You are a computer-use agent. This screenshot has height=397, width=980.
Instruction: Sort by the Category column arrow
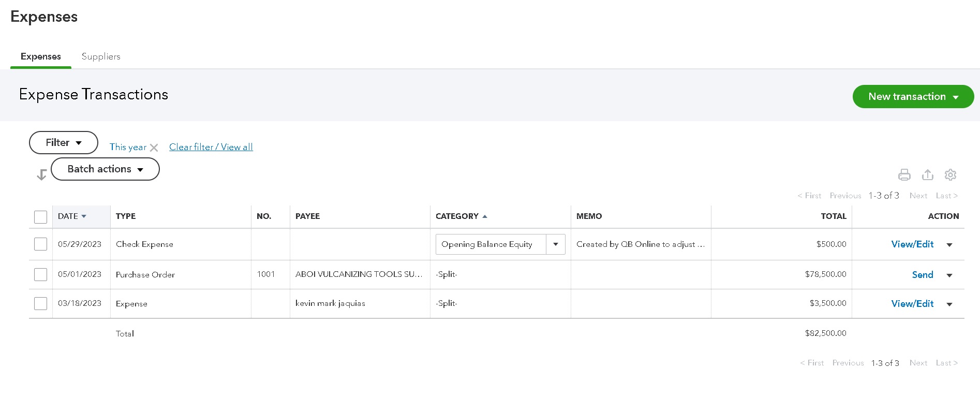click(485, 216)
